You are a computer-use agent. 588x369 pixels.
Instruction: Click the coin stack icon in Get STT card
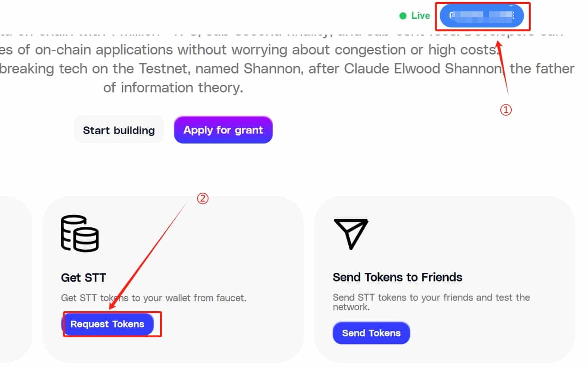tap(80, 233)
